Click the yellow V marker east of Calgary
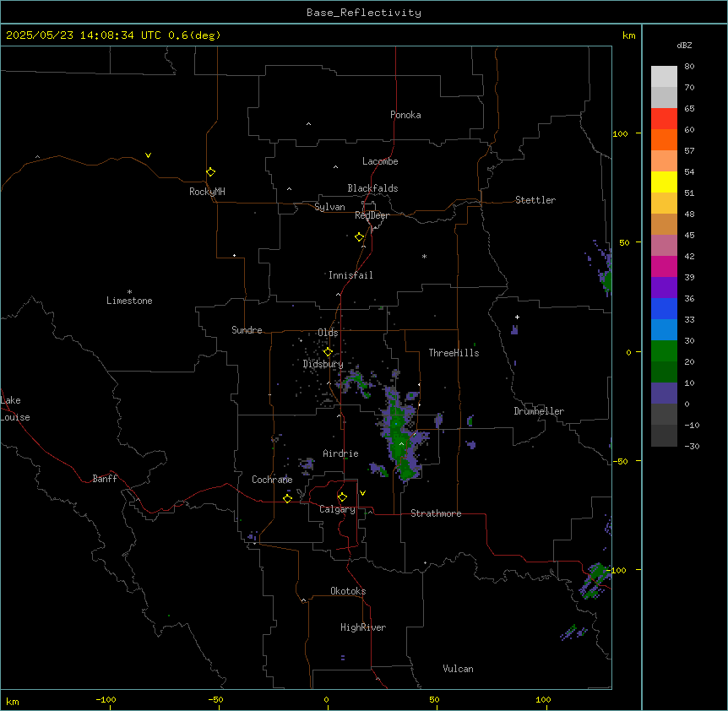 [362, 493]
